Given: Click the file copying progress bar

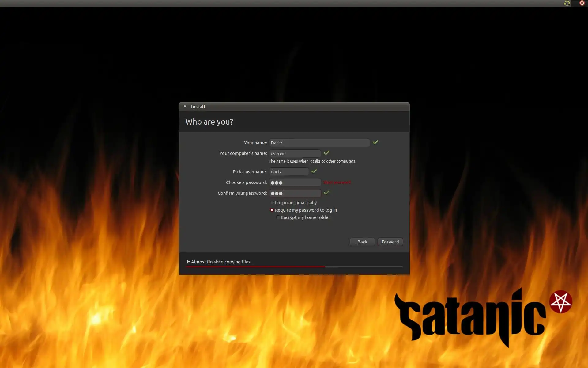Looking at the screenshot, I should (x=294, y=267).
